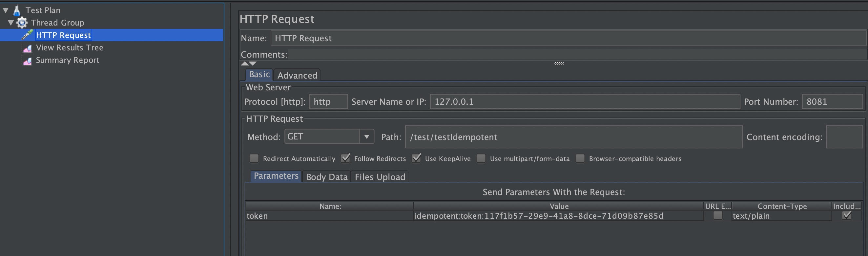The height and width of the screenshot is (256, 868).
Task: Toggle URL Encode for token parameter
Action: pyautogui.click(x=718, y=216)
